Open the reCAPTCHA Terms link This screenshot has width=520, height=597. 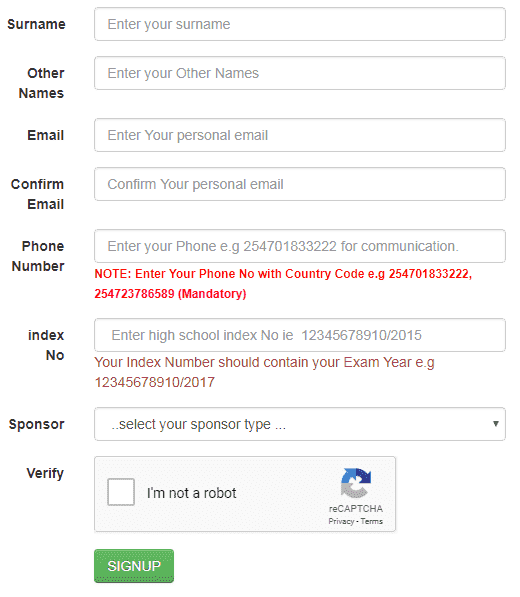coord(372,521)
